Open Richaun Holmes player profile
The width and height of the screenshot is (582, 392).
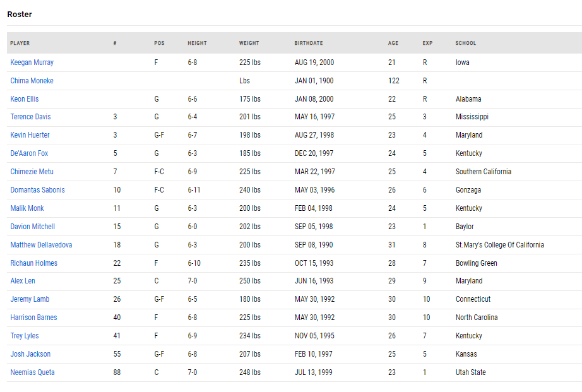(34, 263)
